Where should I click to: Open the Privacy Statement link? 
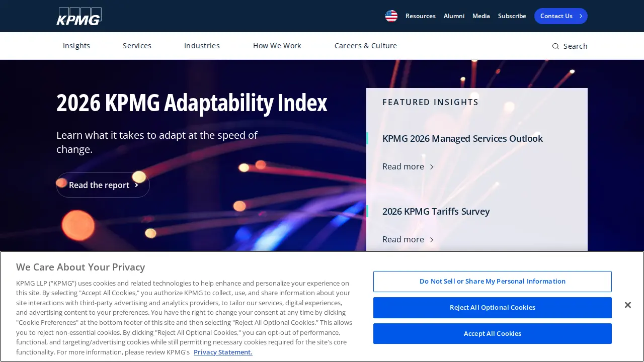pos(223,352)
